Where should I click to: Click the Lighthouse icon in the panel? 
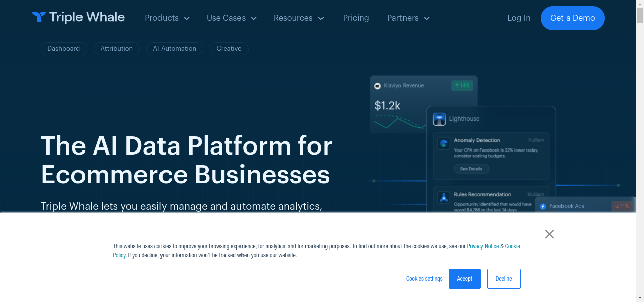tap(440, 119)
